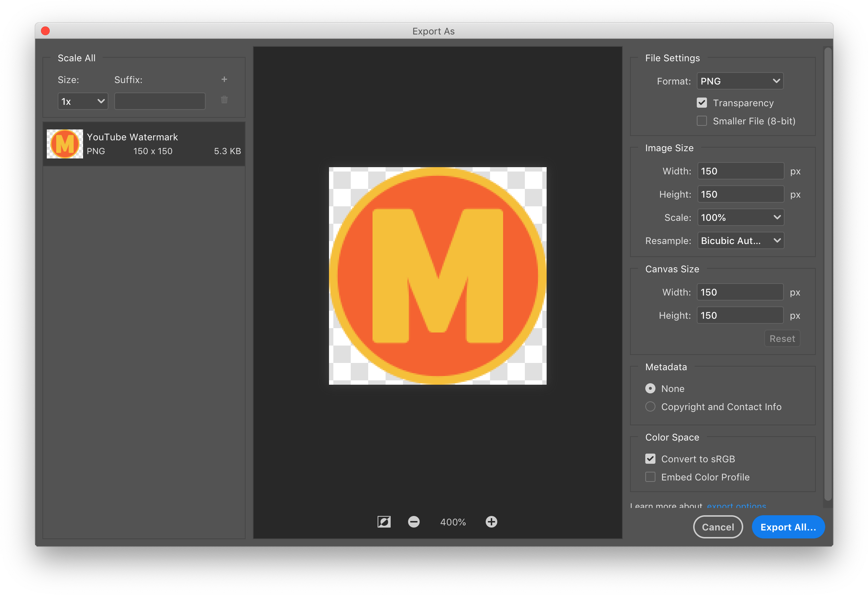The width and height of the screenshot is (868, 595).
Task: Click the Image Size Height field
Action: click(741, 194)
